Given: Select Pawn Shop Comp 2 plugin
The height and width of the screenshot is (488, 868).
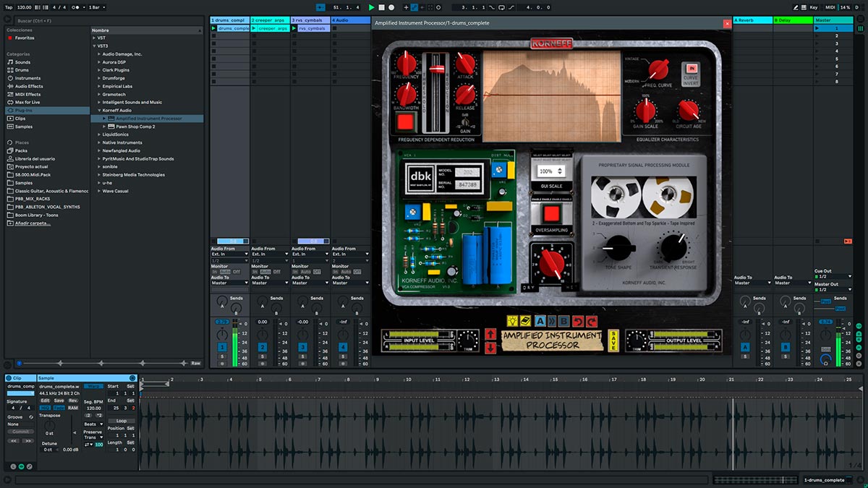Looking at the screenshot, I should (x=135, y=127).
